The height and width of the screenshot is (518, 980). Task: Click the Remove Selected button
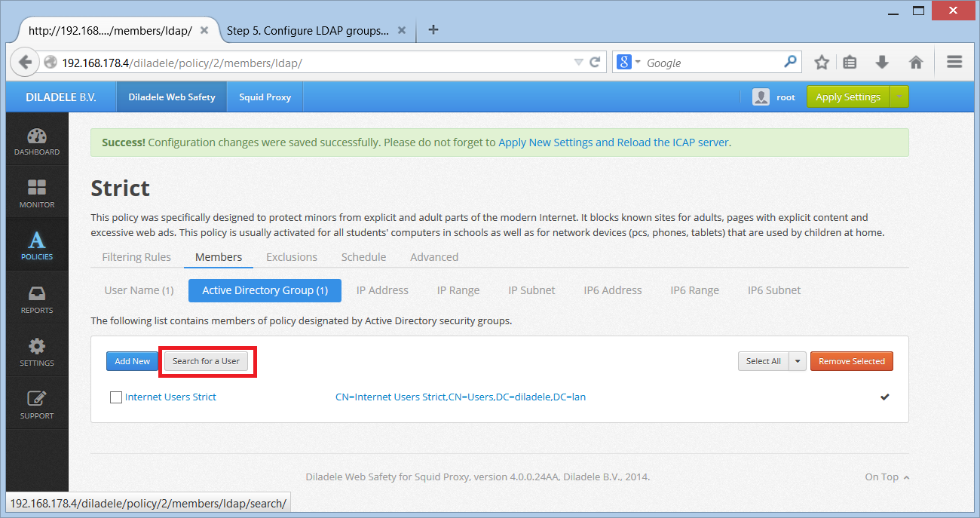pyautogui.click(x=852, y=361)
